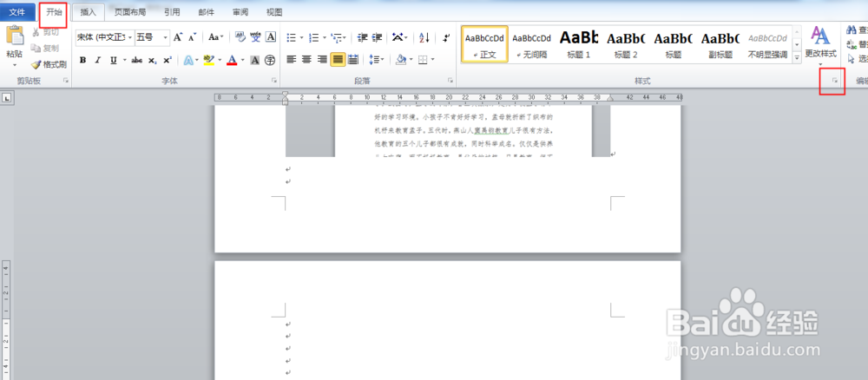
Task: Shrink font size with the small A icon
Action: pos(192,37)
